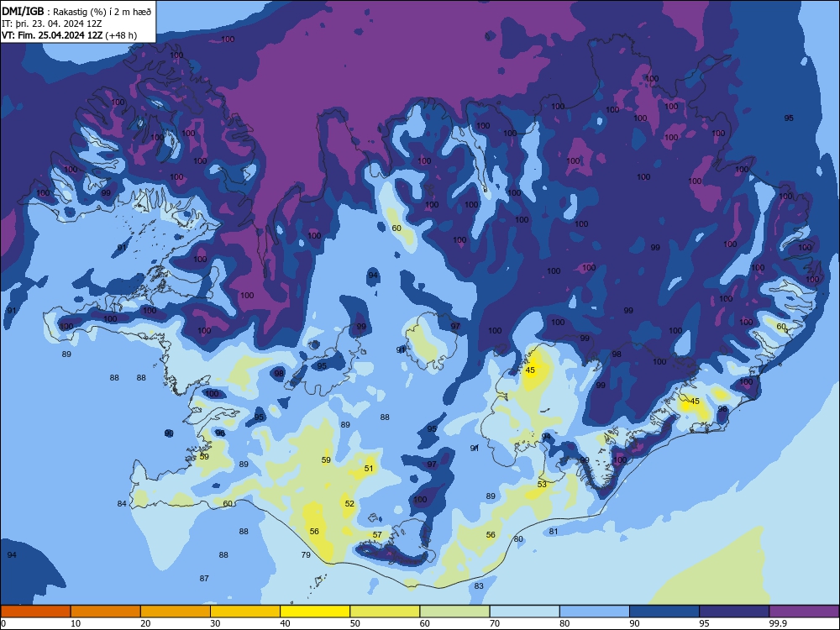This screenshot has height=630, width=840.
Task: Pick the bright yellow 40–50 legend swatch
Action: [x=315, y=612]
